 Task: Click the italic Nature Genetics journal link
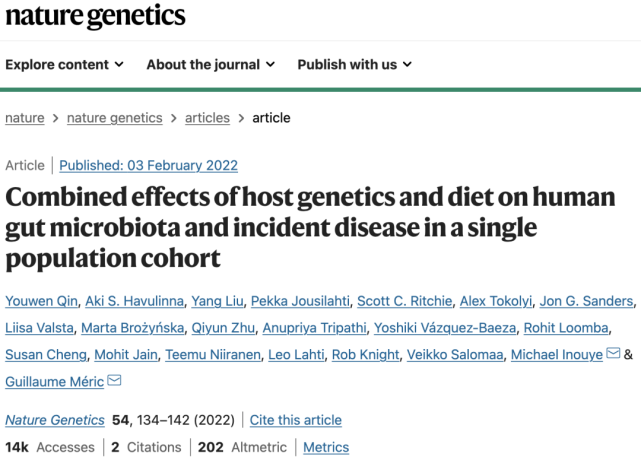(x=55, y=420)
